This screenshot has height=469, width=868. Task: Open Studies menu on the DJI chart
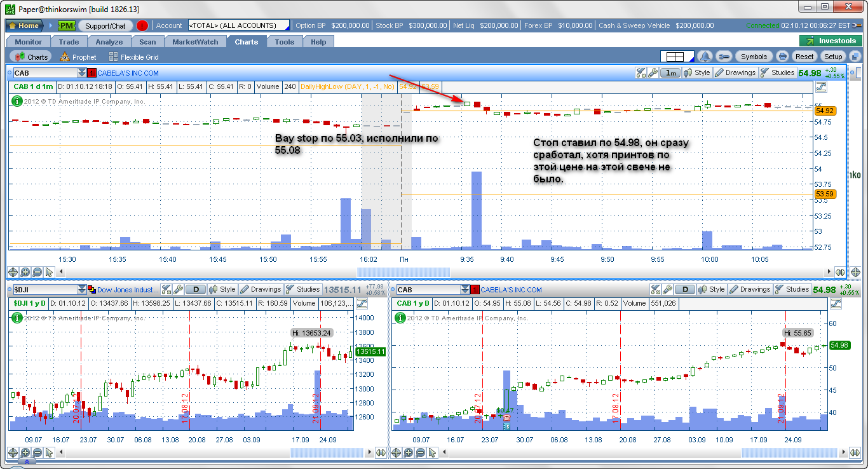click(x=302, y=290)
